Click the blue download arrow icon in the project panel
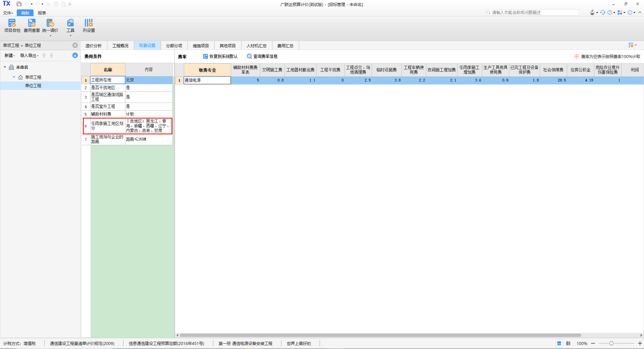This screenshot has height=349, width=644. pos(75,55)
